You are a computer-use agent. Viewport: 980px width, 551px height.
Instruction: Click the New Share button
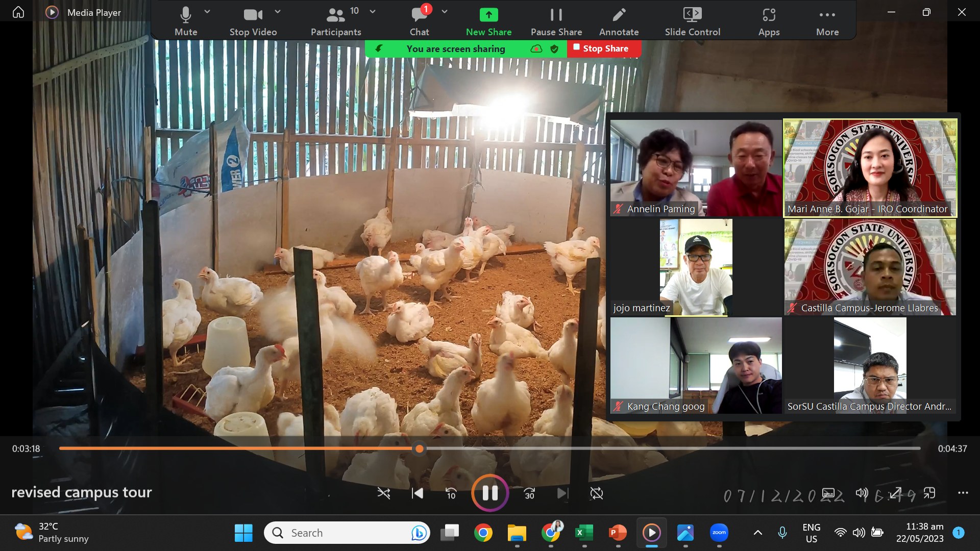488,15
